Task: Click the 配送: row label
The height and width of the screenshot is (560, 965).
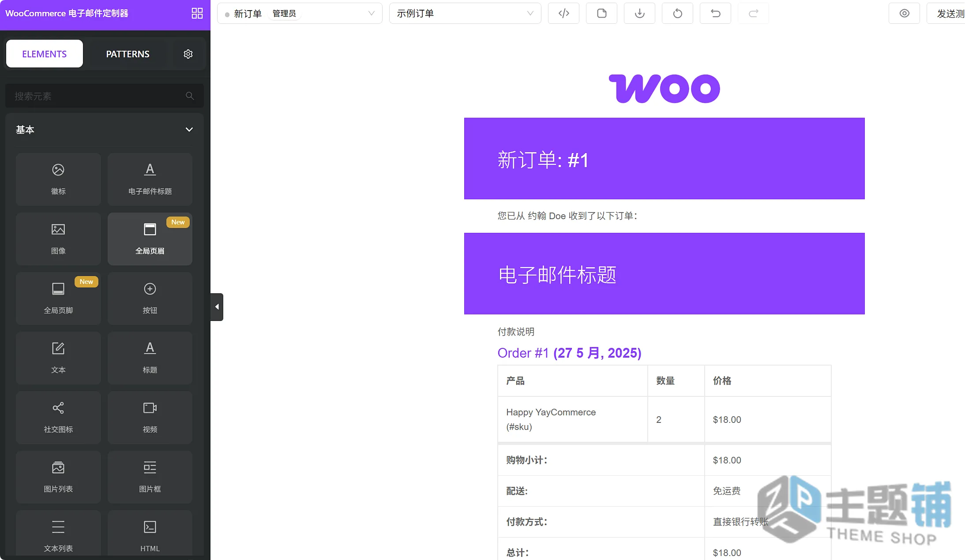Action: (517, 491)
